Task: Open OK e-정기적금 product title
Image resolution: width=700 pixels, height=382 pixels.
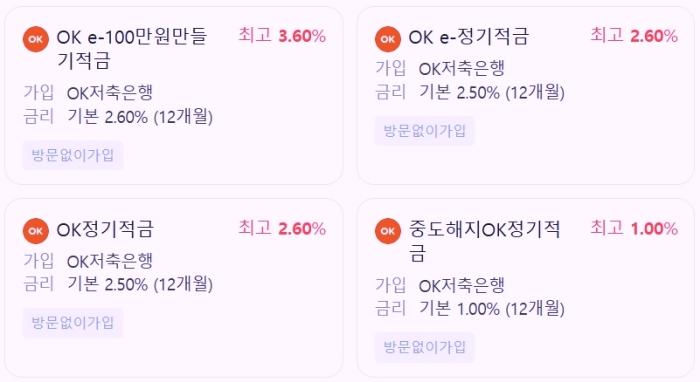Action: coord(469,37)
